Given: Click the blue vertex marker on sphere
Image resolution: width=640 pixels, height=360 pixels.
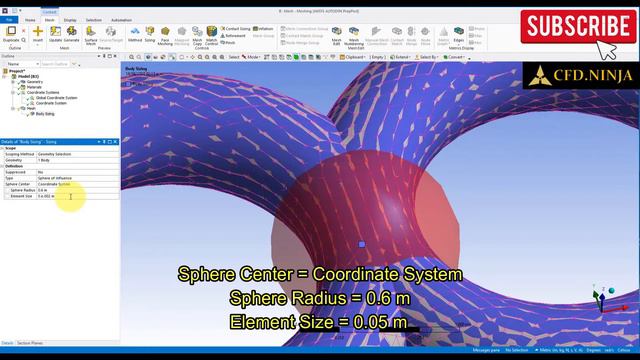Looking at the screenshot, I should tap(362, 244).
